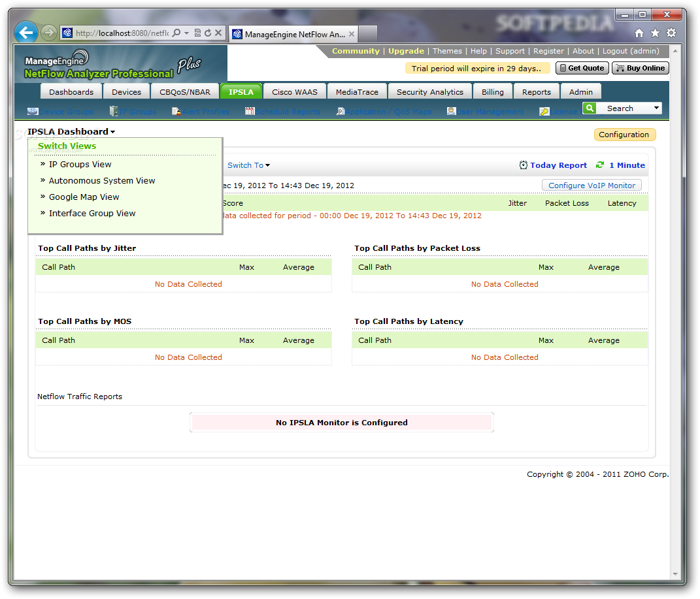The image size is (700, 599).
Task: Click the address bar search magnifier icon
Action: (176, 33)
